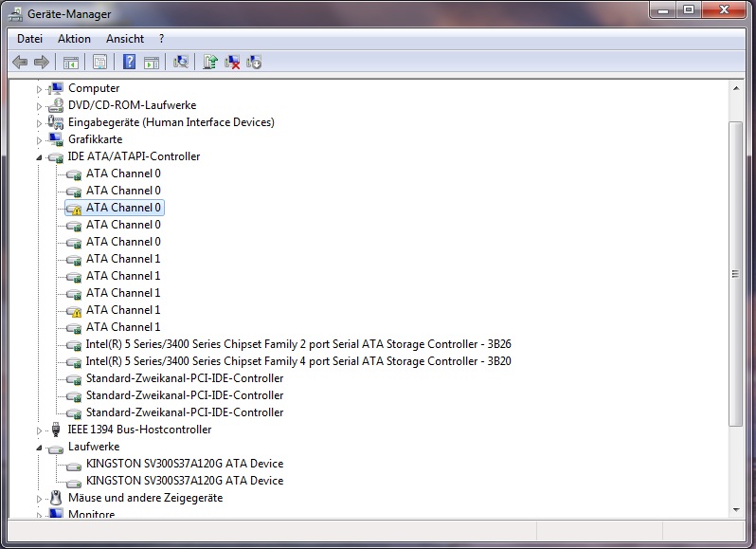Select Intel 4 port Serial ATA Controller 3B20

tap(298, 361)
